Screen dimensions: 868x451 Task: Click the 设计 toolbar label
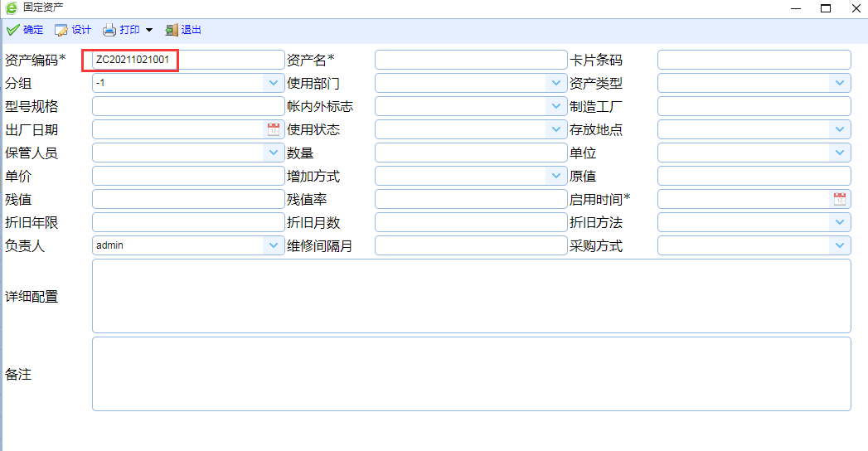[x=81, y=30]
